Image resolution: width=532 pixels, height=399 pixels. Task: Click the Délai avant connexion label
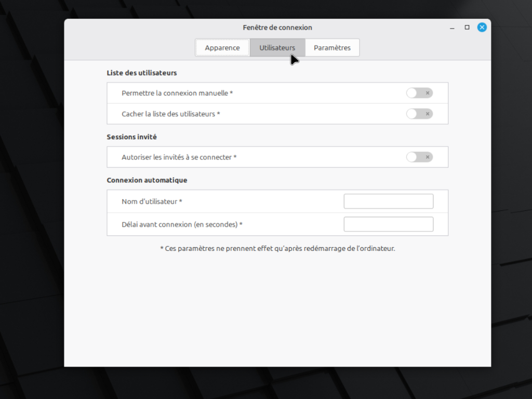pos(182,224)
